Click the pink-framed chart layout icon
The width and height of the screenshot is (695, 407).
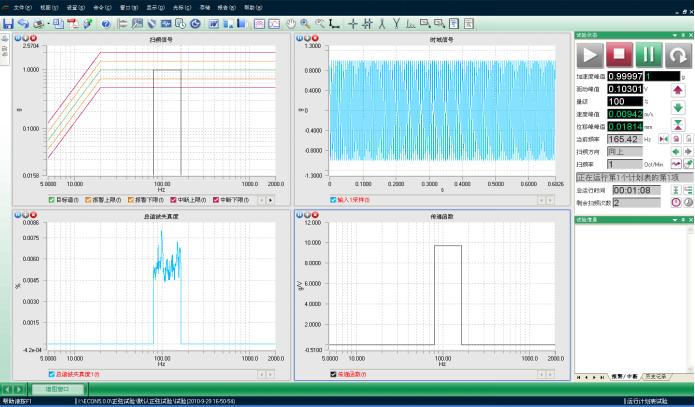[x=259, y=23]
